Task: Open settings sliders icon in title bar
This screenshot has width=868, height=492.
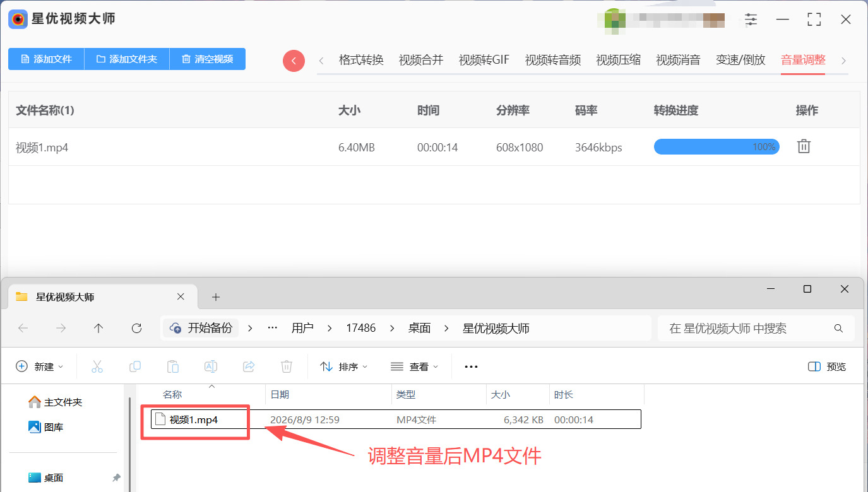Action: pos(751,20)
